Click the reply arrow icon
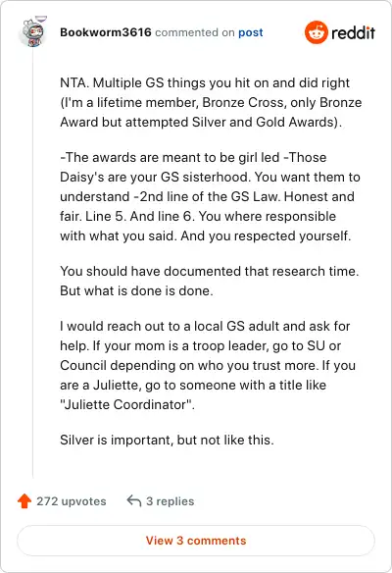The width and height of the screenshot is (392, 573). (x=134, y=500)
